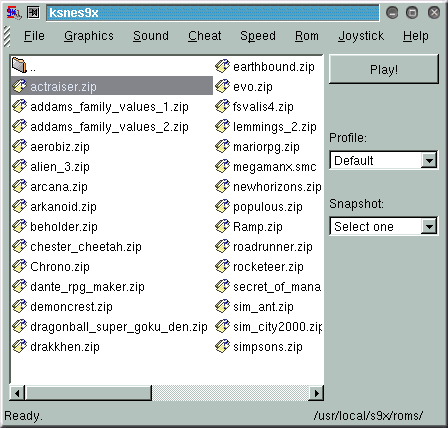Click the icon beside lemmings_2.zip
Image resolution: width=448 pixels, height=428 pixels.
pyautogui.click(x=222, y=127)
